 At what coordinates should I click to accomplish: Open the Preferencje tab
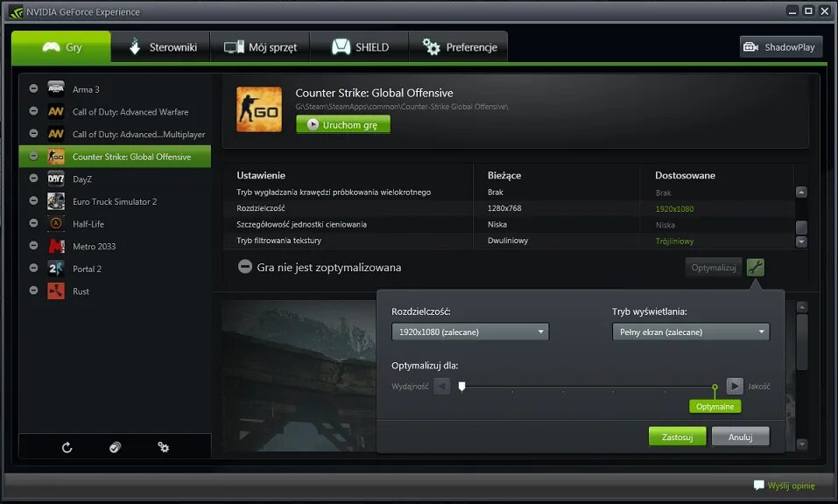pyautogui.click(x=459, y=47)
